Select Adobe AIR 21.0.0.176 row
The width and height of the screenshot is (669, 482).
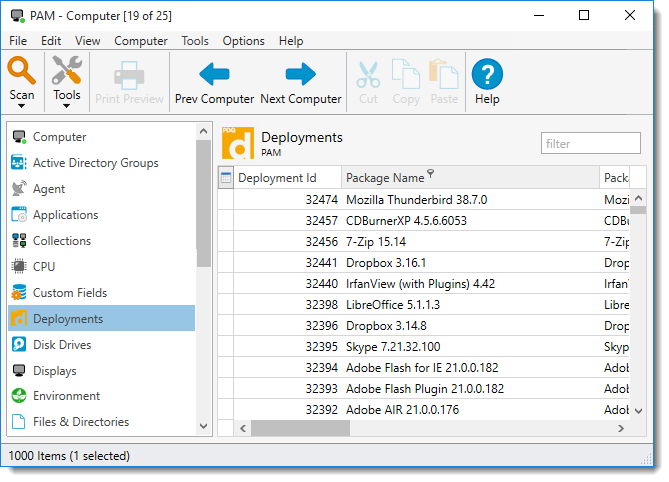click(424, 409)
